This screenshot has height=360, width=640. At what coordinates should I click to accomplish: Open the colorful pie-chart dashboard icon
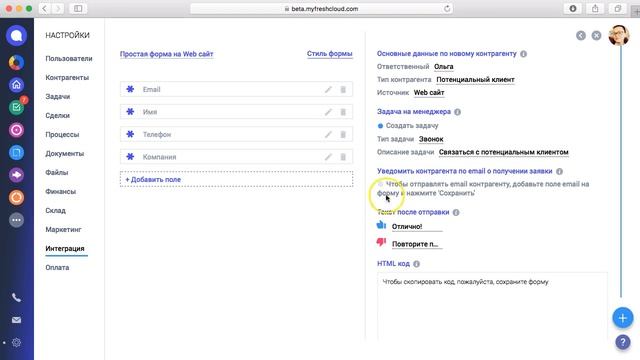tap(16, 62)
